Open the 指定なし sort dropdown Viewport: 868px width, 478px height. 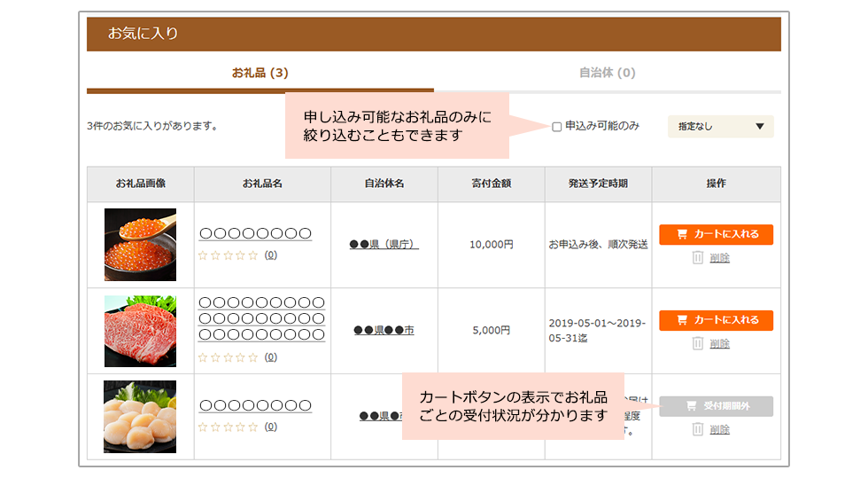pos(720,126)
